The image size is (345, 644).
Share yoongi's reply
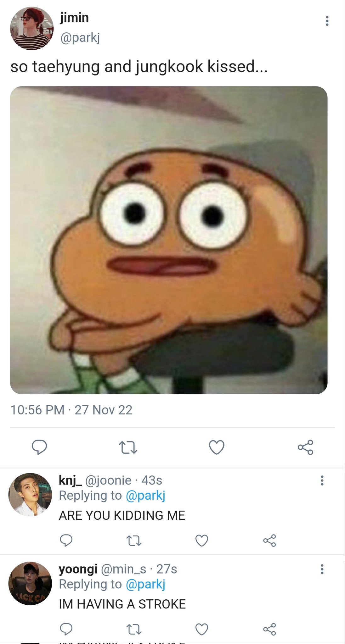(x=269, y=629)
